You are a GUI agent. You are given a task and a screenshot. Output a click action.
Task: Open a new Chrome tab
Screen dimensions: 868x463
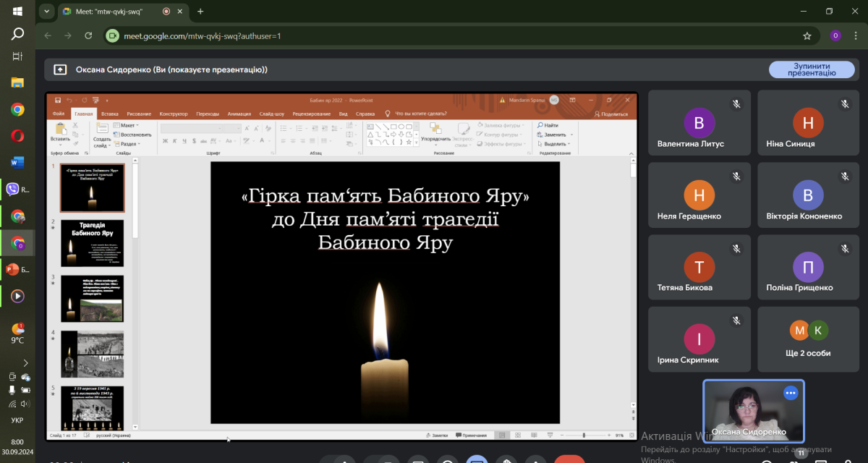[x=200, y=12]
